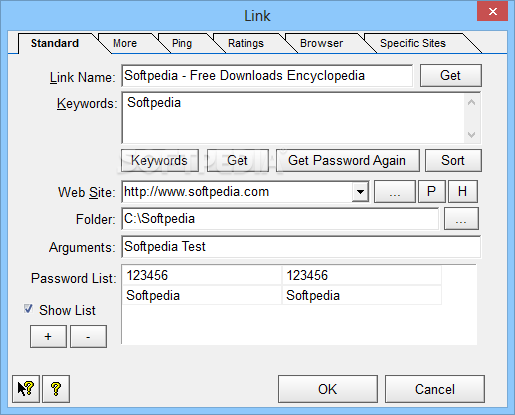Click in the Arguments field

click(301, 247)
